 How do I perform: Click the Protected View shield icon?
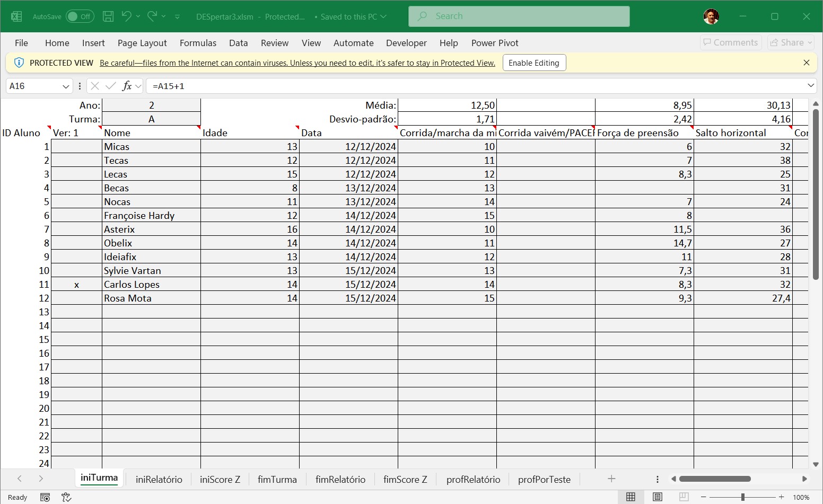(19, 63)
